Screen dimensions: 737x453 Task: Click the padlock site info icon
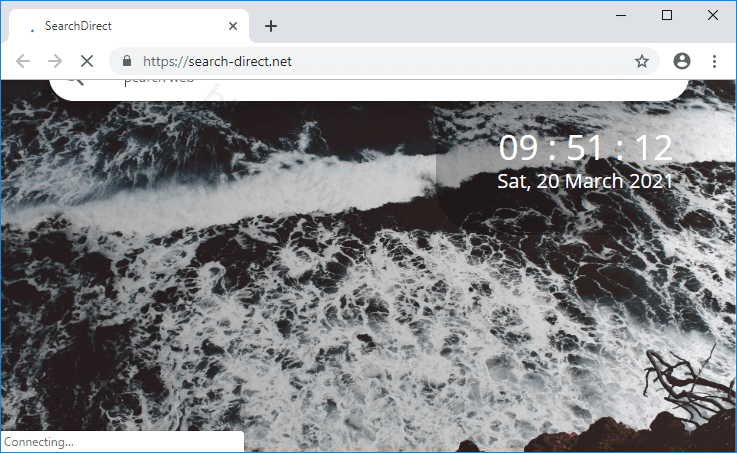pos(126,61)
